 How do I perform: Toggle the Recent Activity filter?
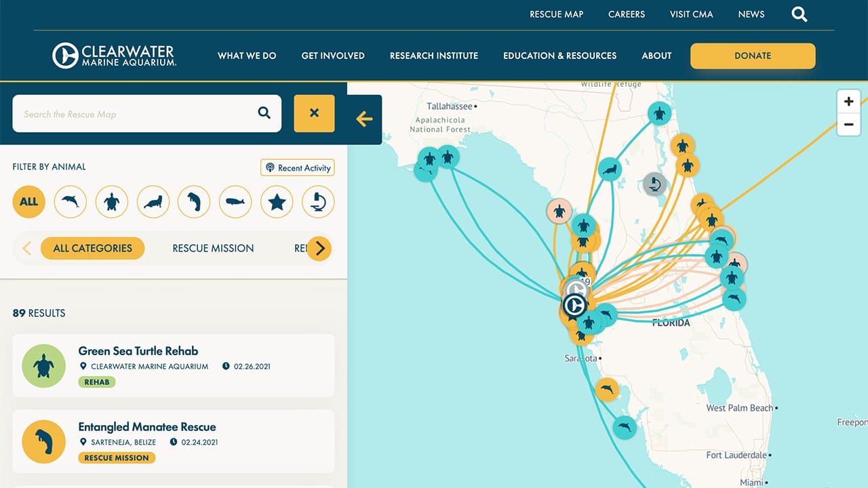297,167
